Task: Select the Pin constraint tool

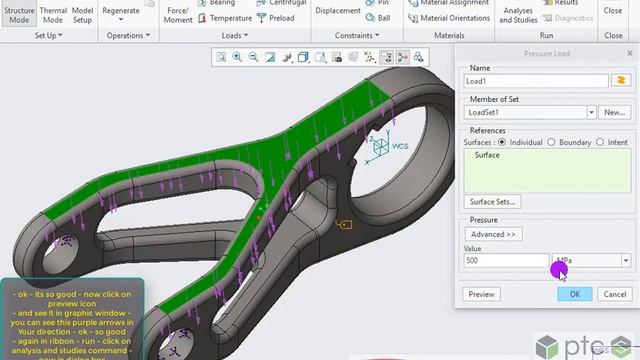Action: point(377,2)
